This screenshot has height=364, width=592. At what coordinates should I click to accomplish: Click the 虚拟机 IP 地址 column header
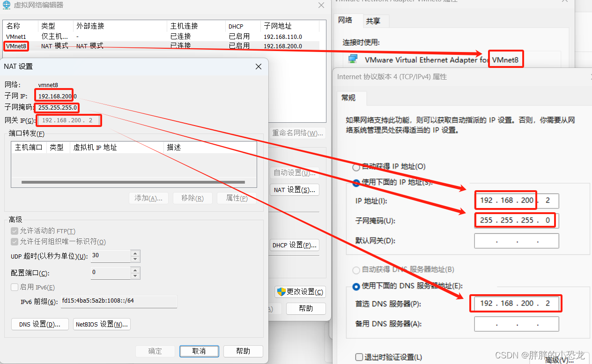click(x=118, y=148)
